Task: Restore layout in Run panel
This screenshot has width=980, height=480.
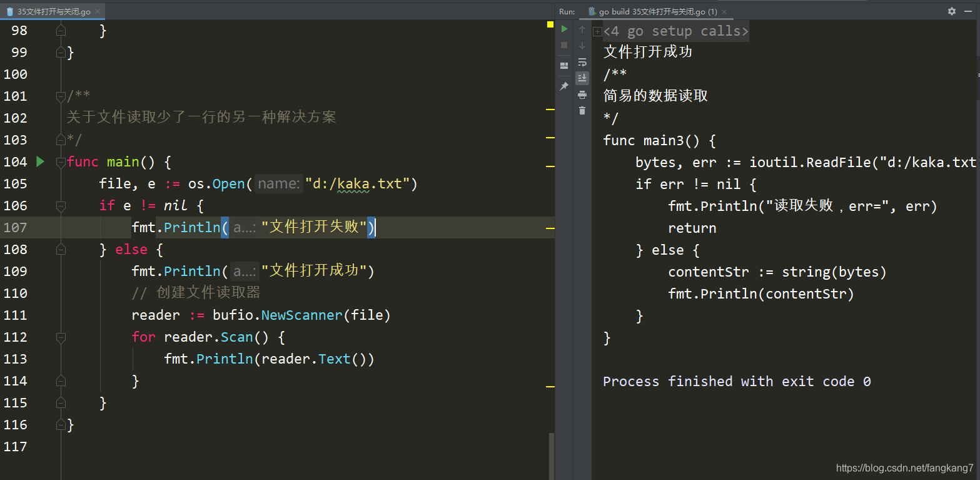Action: 564,65
